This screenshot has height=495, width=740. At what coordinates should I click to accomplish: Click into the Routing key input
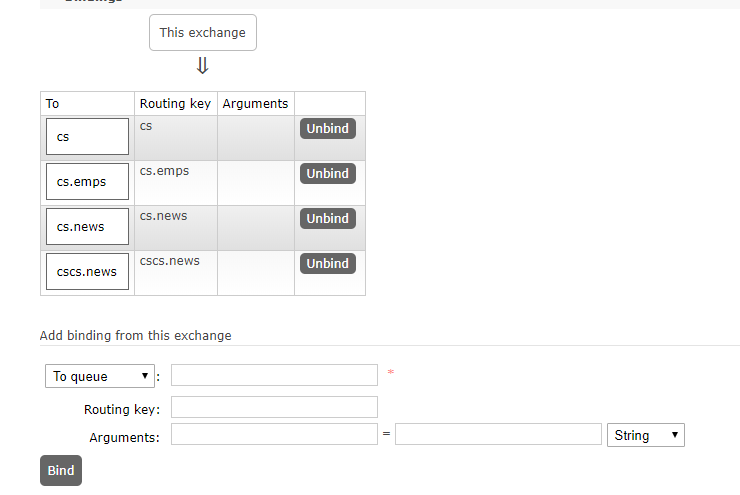tap(274, 407)
